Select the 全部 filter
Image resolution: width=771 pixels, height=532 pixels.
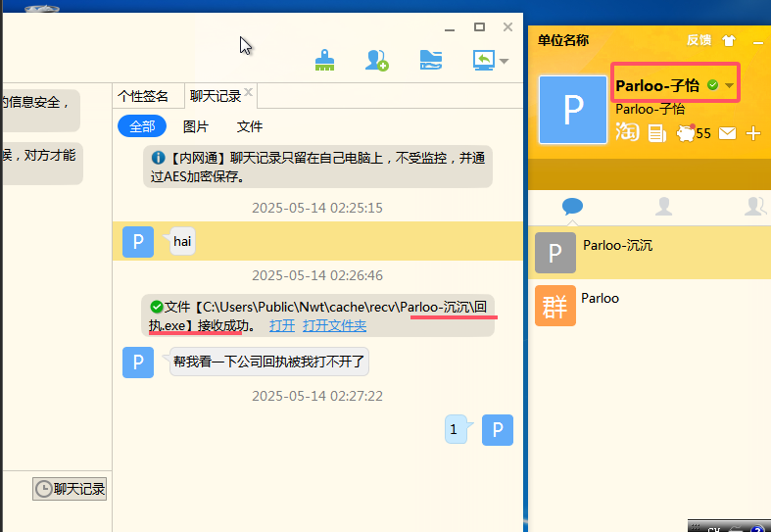[x=142, y=126]
